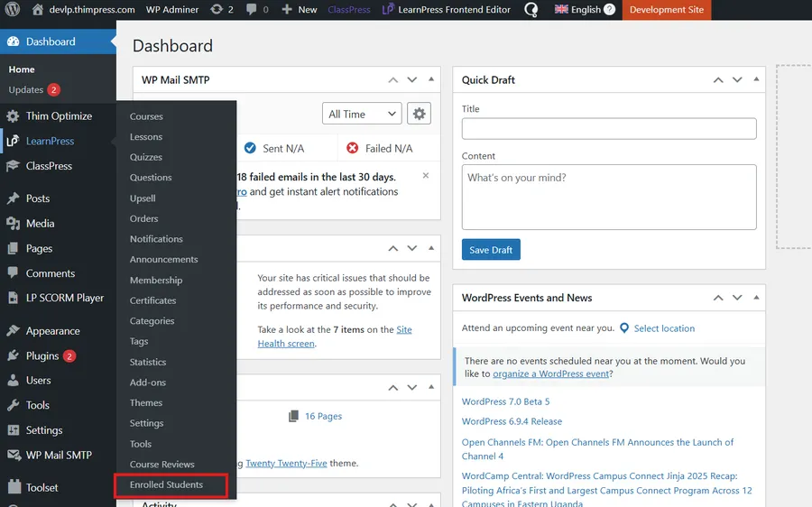Click the WordPress logo in admin bar
Image resolution: width=812 pixels, height=507 pixels.
click(x=13, y=9)
